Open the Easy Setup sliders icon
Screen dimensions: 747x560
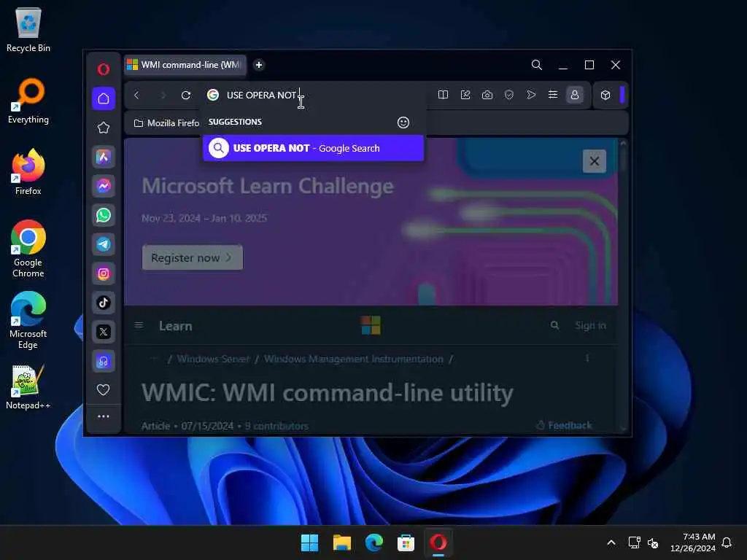(x=553, y=95)
